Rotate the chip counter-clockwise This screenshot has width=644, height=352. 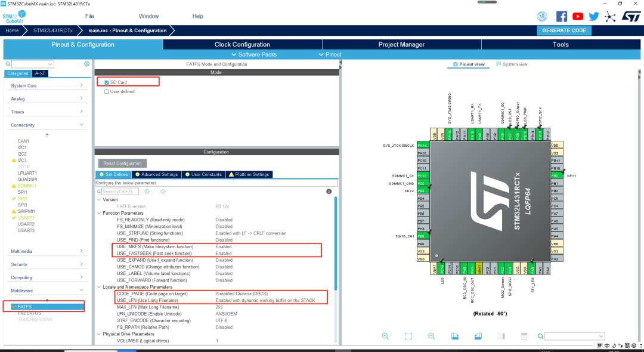pyautogui.click(x=478, y=336)
